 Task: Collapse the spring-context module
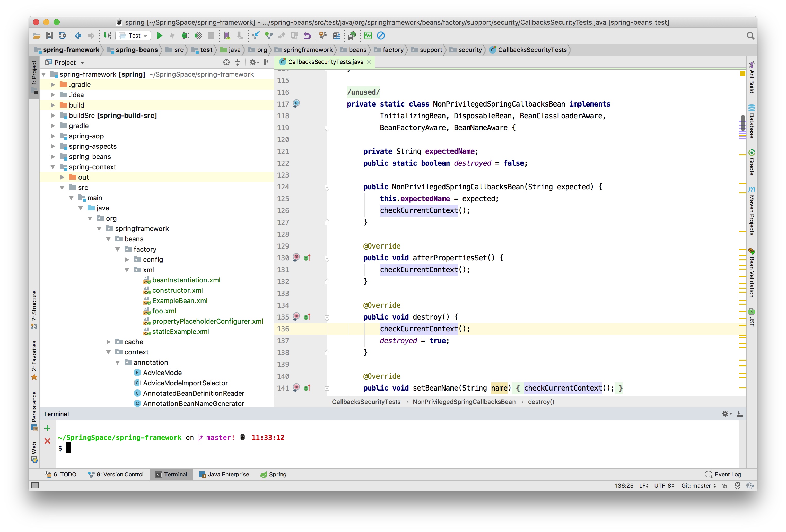53,167
